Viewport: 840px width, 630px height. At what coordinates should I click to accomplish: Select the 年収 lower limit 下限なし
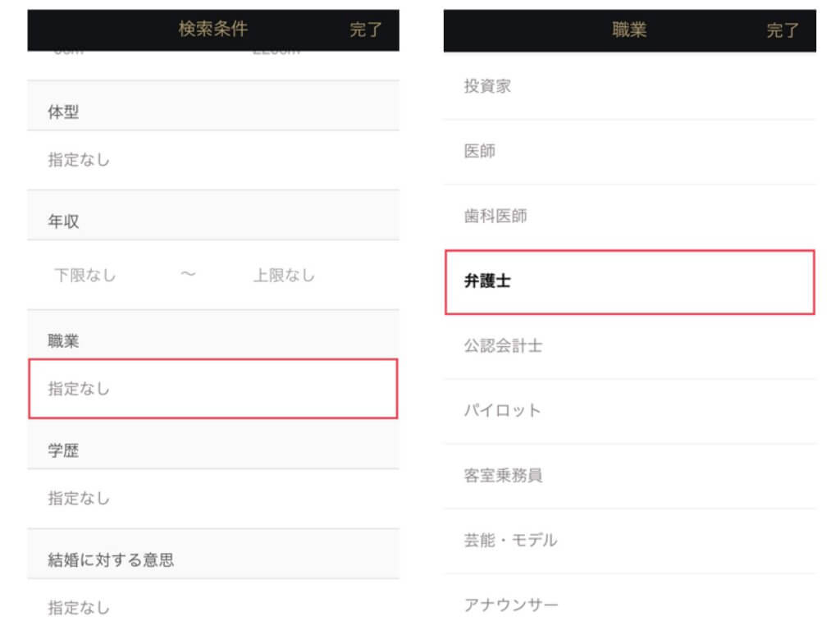[85, 276]
